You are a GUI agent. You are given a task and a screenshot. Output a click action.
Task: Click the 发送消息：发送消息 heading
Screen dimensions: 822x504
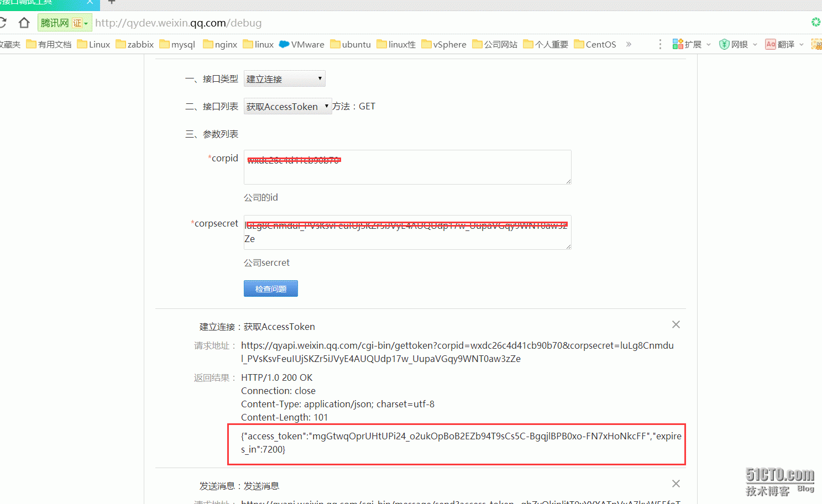239,486
